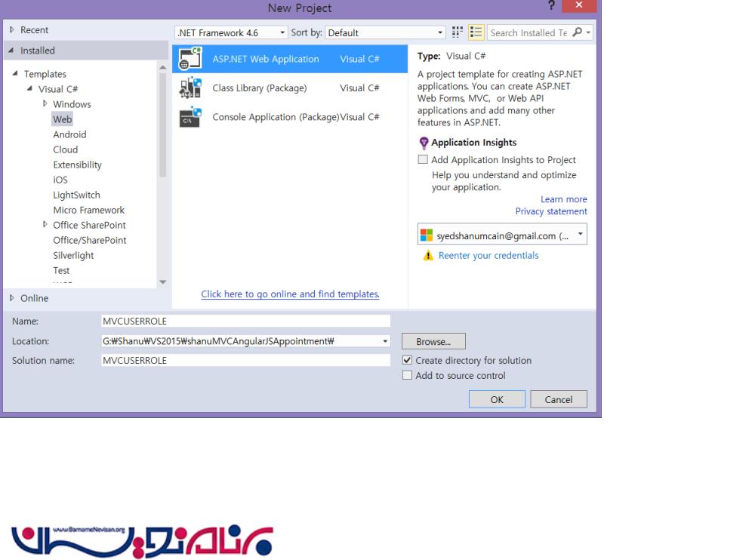Viewport: 752px width, 560px height.
Task: Check Add to source control
Action: pyautogui.click(x=408, y=376)
